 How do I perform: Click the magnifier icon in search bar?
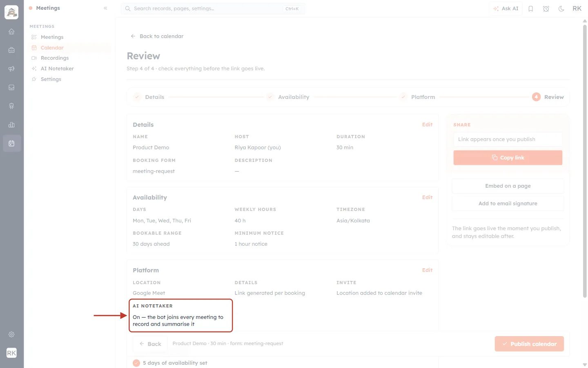pyautogui.click(x=128, y=9)
